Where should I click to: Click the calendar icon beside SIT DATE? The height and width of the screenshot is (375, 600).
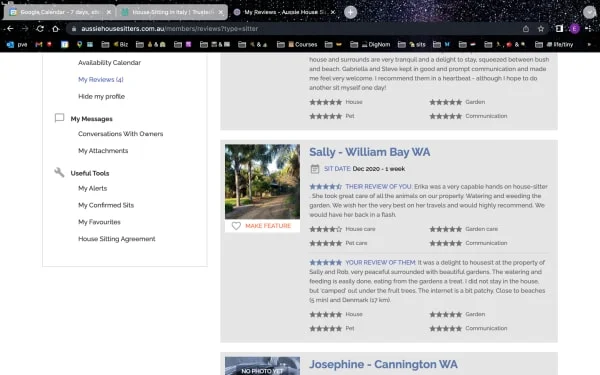click(315, 169)
